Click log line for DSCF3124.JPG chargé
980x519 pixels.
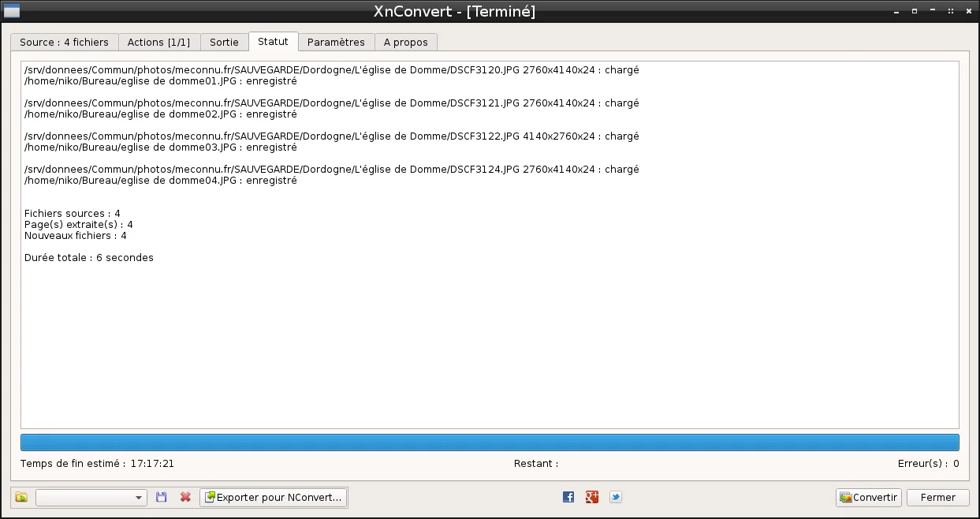pos(332,170)
